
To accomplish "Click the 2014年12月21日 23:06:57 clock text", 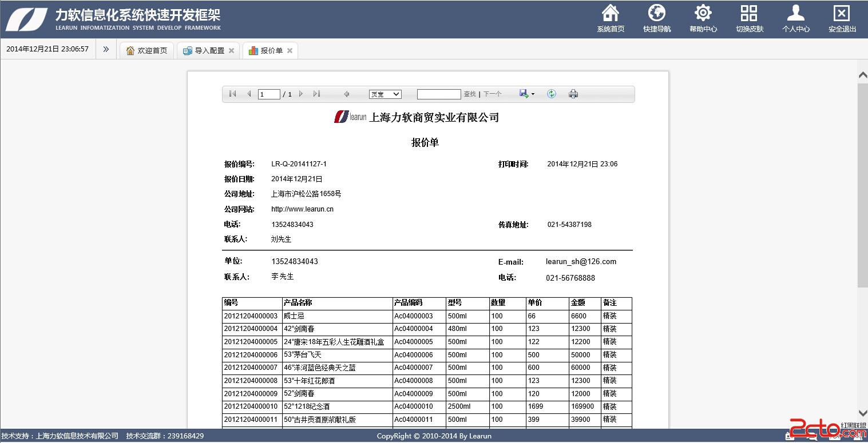I will point(47,49).
